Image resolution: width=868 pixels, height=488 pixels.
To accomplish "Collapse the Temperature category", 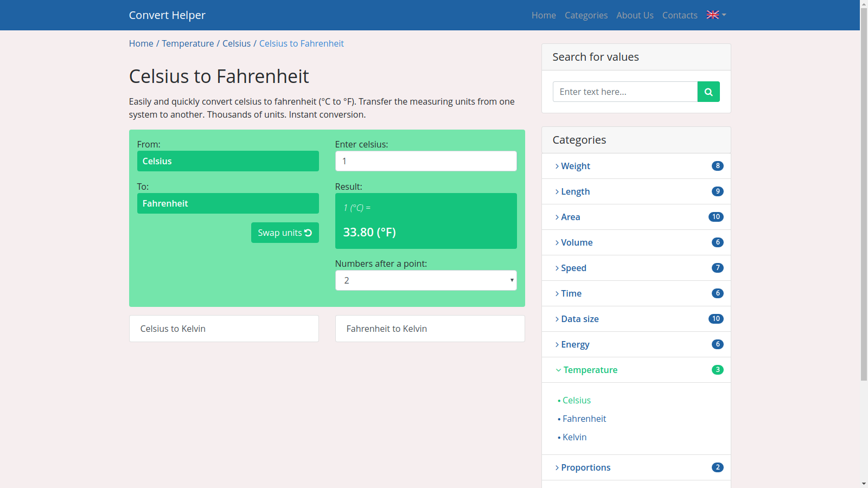I will 590,370.
